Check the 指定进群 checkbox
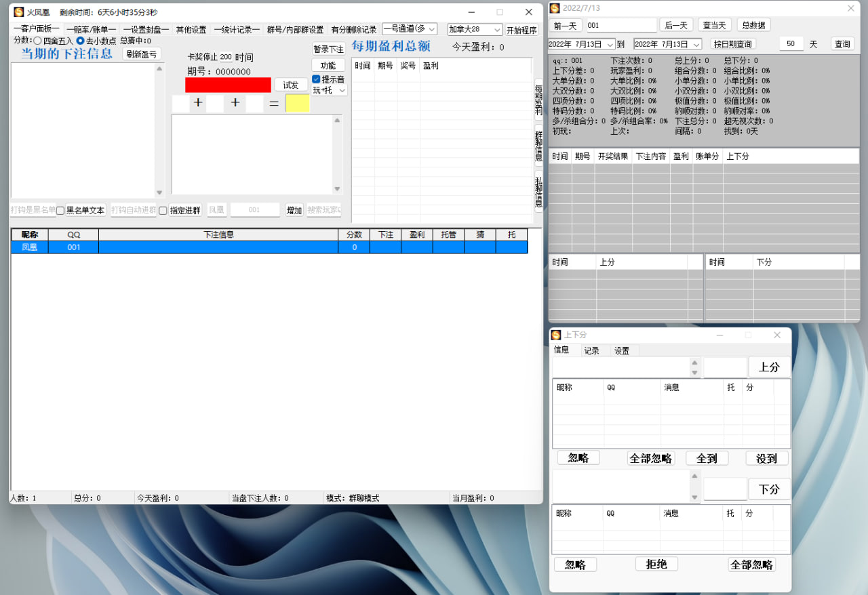The height and width of the screenshot is (595, 868). (x=163, y=211)
